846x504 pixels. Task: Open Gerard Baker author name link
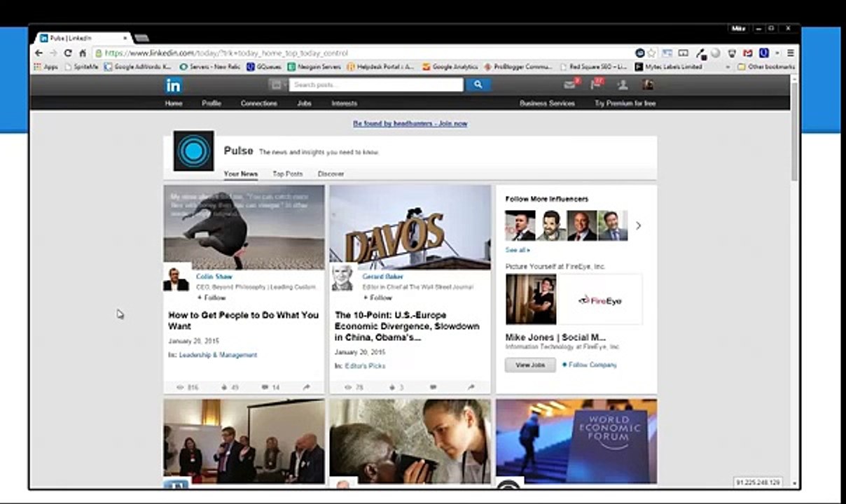pos(382,276)
